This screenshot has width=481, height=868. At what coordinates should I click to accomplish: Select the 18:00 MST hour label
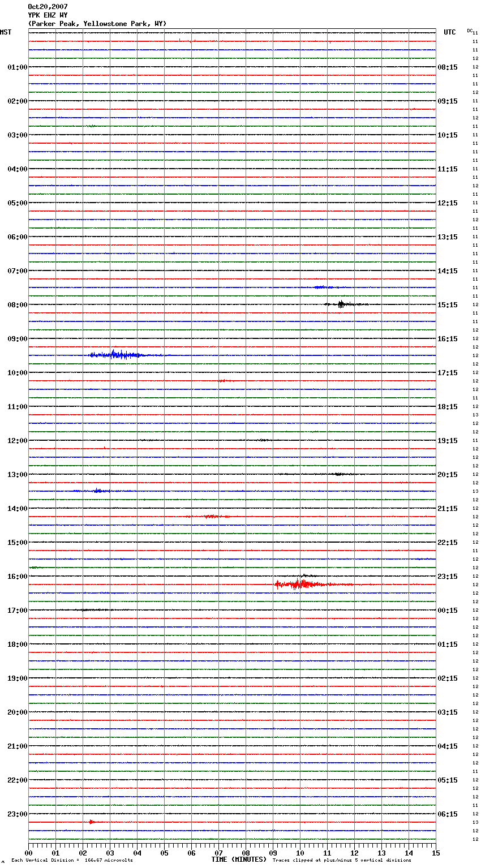17,644
